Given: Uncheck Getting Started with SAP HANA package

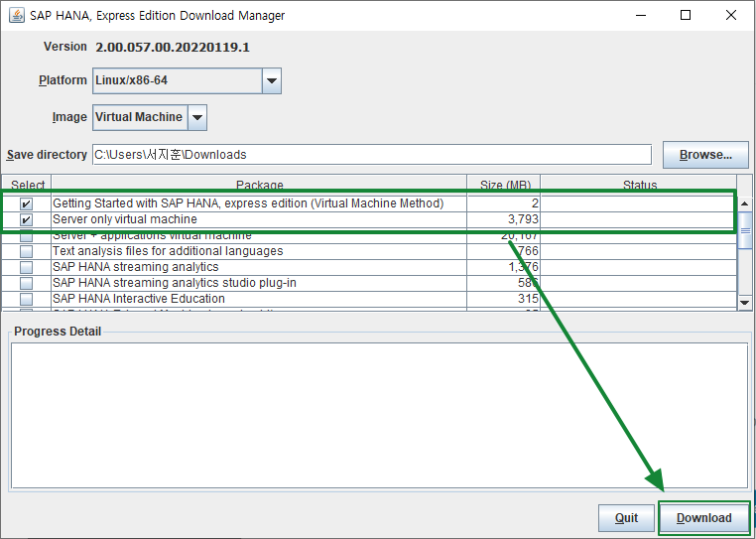Looking at the screenshot, I should (x=26, y=203).
